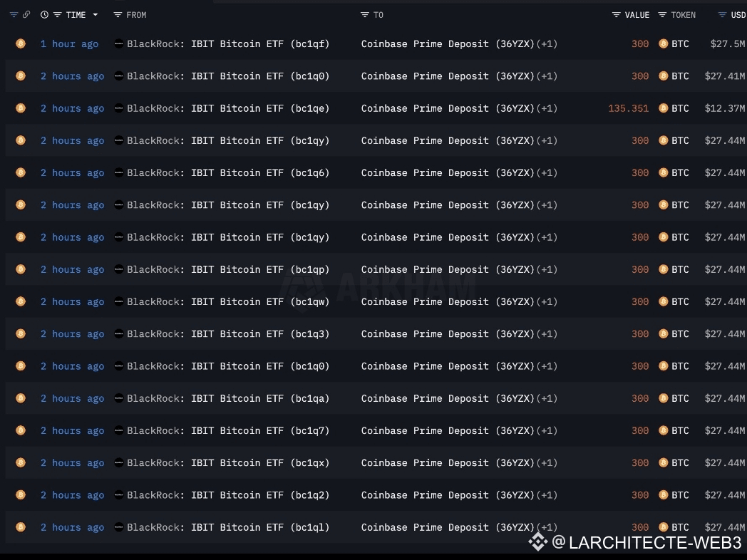Select the $27.5M USD amount
The image size is (747, 560).
[728, 43]
